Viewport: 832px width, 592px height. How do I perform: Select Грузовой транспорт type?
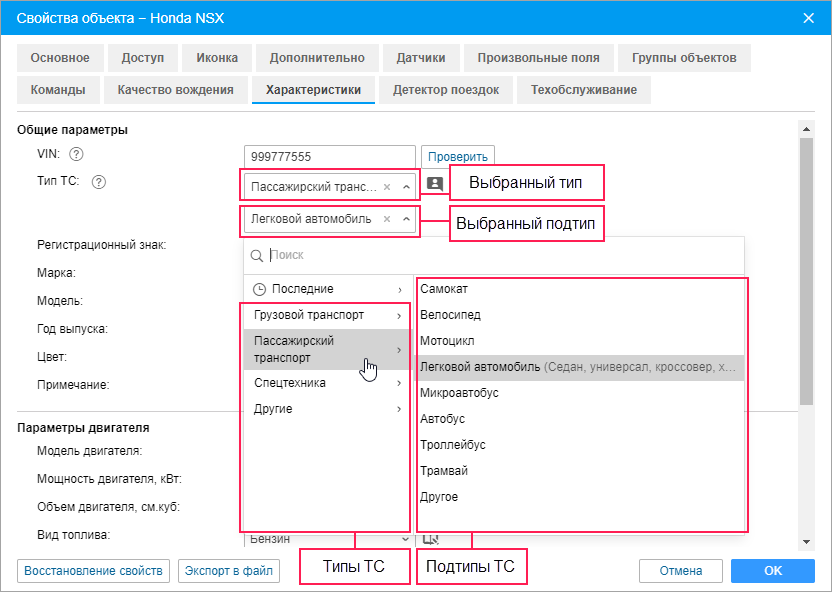click(x=327, y=316)
